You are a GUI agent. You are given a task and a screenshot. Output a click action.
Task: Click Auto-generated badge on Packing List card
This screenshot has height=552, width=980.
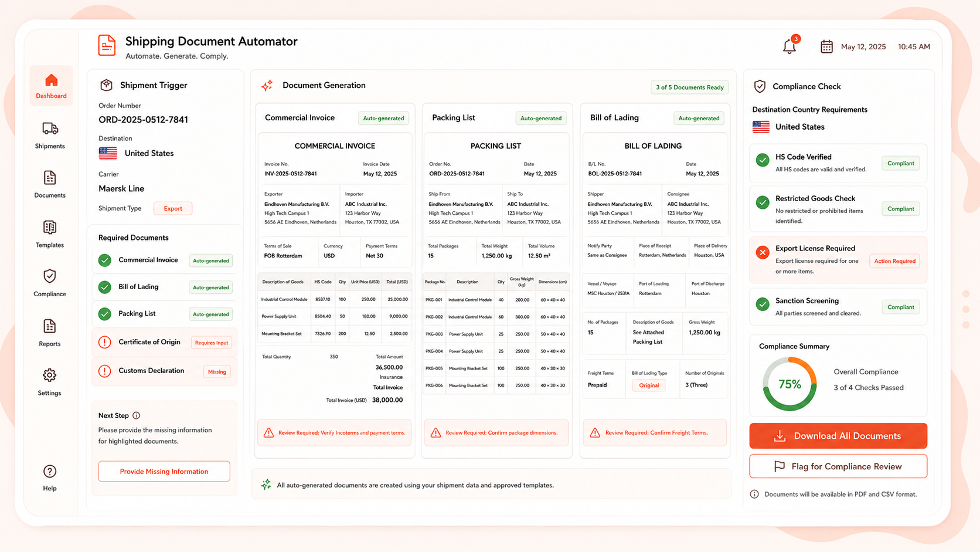541,118
